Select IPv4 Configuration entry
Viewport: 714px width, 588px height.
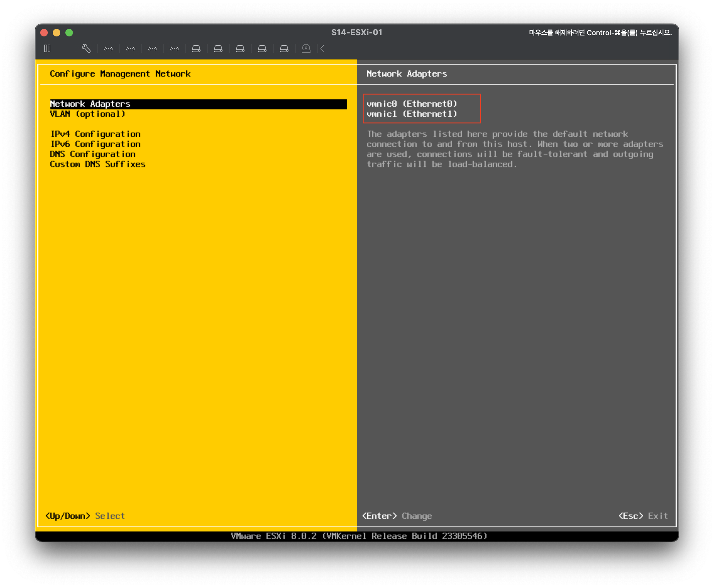(95, 134)
